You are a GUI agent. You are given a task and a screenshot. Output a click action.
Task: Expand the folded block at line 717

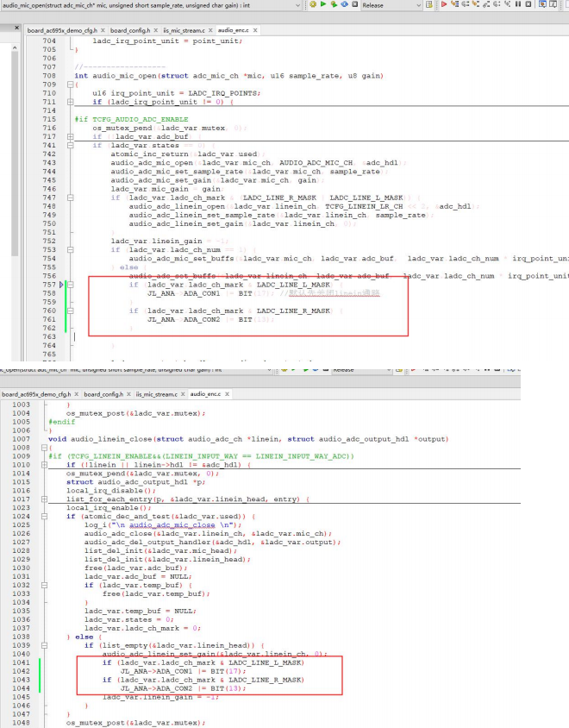coord(70,136)
